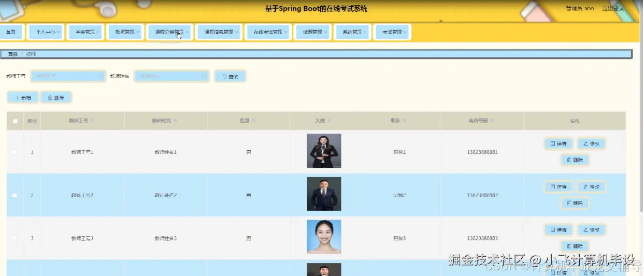Viewport: 644px width, 276px height.
Task: Click the 操作 column header
Action: point(575,121)
